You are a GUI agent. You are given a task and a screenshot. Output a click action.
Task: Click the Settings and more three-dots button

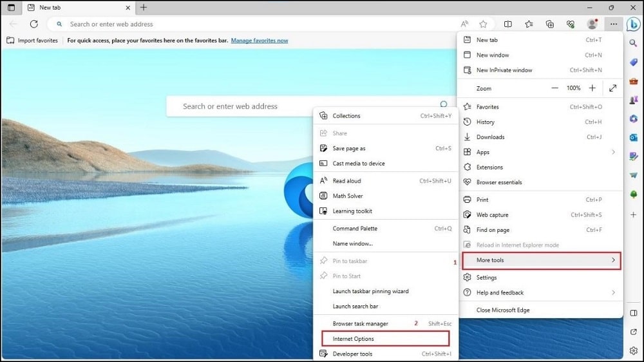pyautogui.click(x=613, y=24)
